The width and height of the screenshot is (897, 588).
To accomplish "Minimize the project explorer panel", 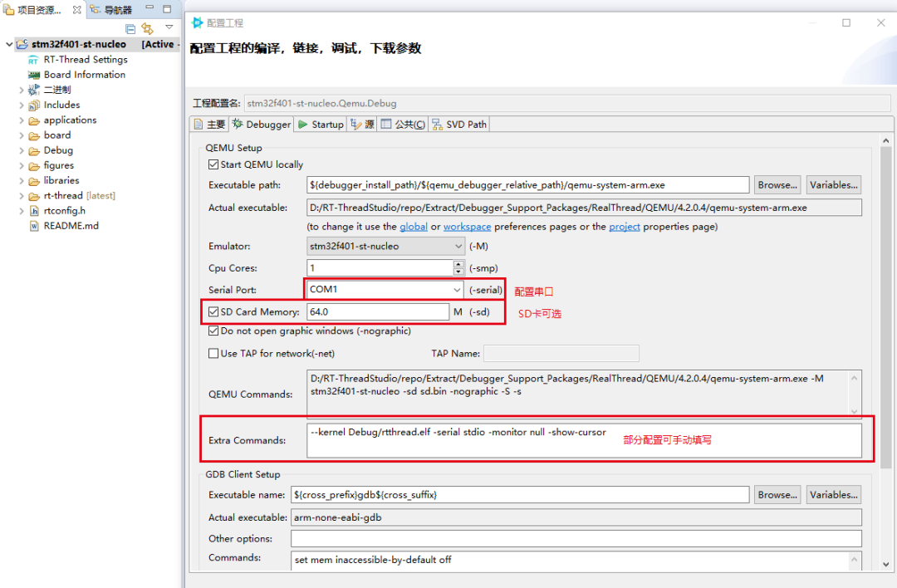I will (149, 8).
